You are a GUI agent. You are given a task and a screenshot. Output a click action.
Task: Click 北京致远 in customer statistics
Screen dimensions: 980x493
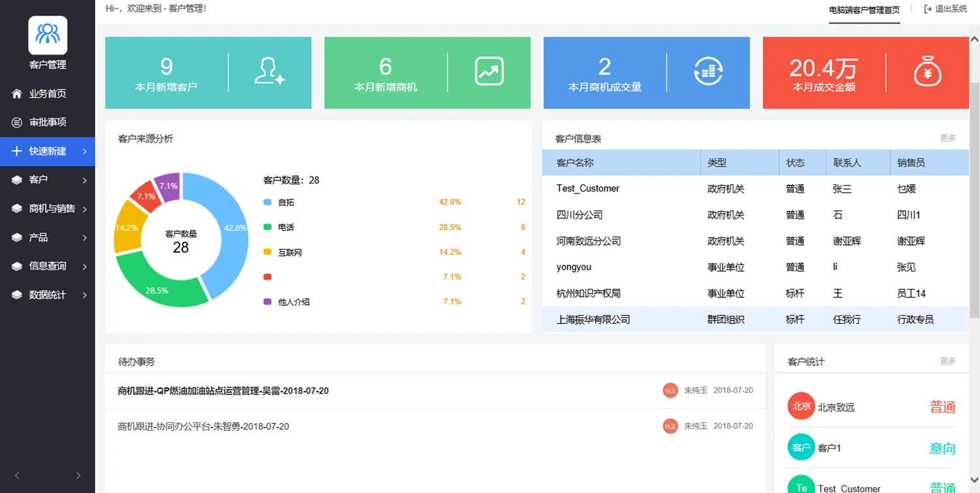(836, 407)
